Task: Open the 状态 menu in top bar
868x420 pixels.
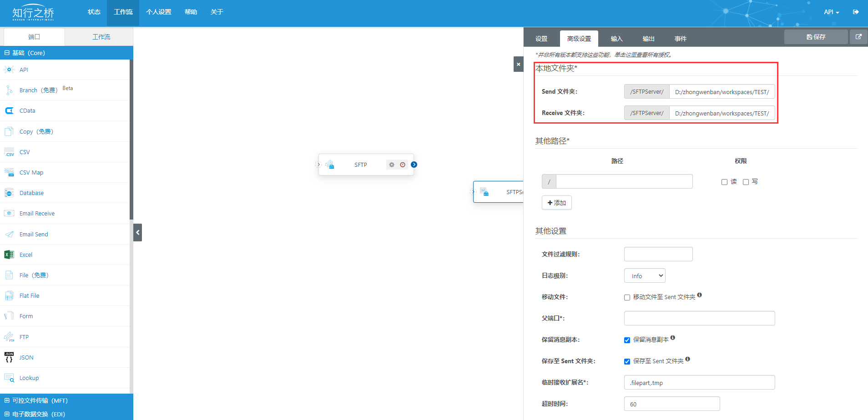Action: coord(94,12)
